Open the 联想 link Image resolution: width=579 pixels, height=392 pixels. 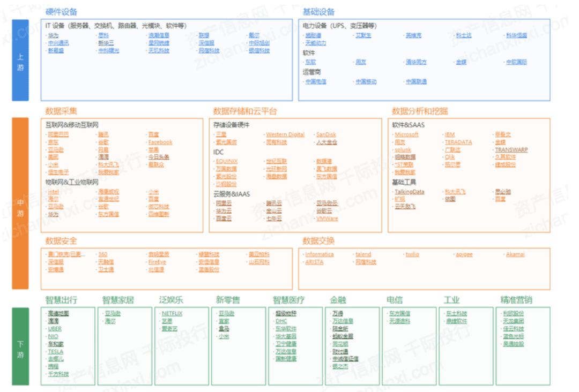tap(204, 35)
